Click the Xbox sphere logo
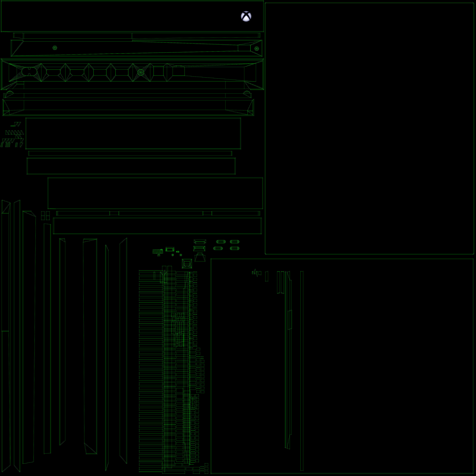The height and width of the screenshot is (476, 476). [x=246, y=16]
